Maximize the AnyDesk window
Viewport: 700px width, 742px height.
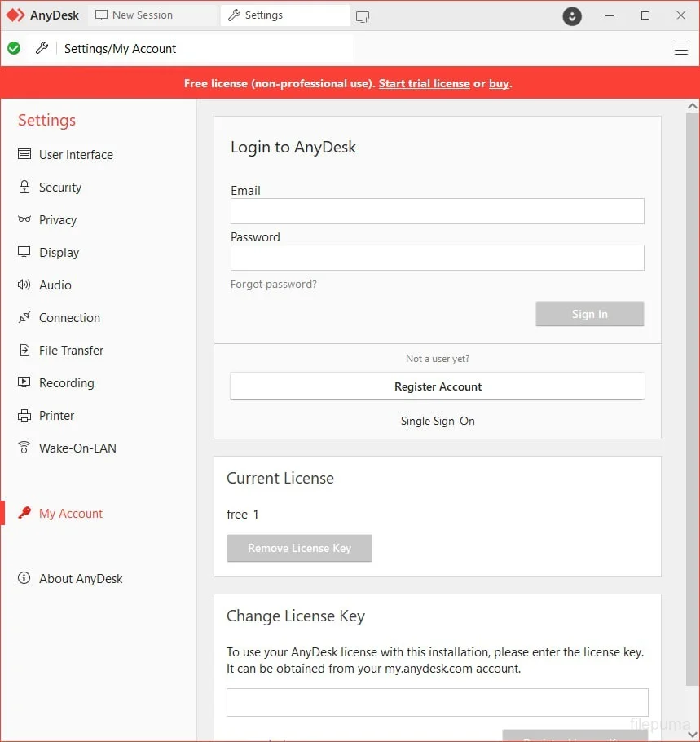click(x=645, y=15)
